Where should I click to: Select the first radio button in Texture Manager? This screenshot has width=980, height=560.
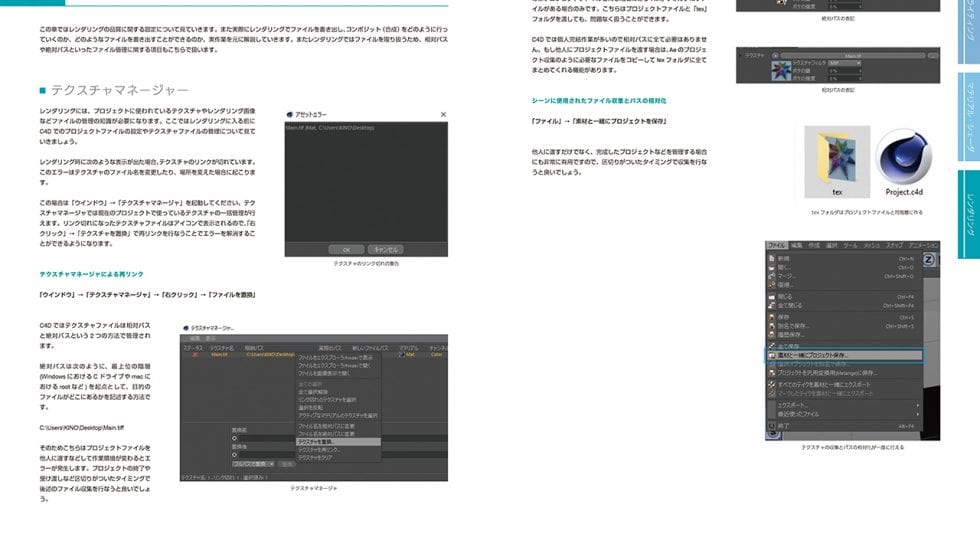click(x=236, y=438)
